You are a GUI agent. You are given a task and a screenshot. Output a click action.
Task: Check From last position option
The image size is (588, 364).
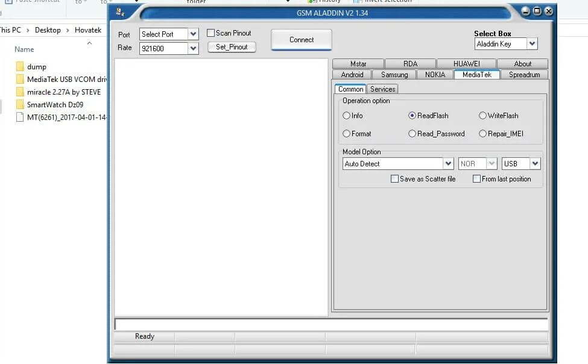pyautogui.click(x=476, y=179)
